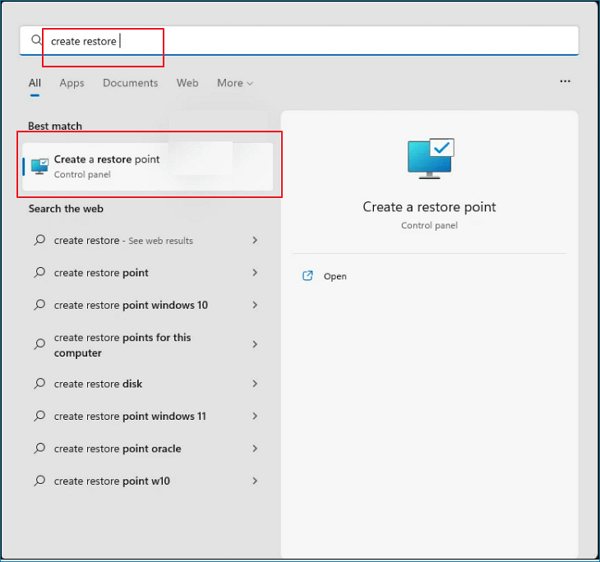This screenshot has height=562, width=600.
Task: Switch to the Apps tab
Action: point(72,83)
